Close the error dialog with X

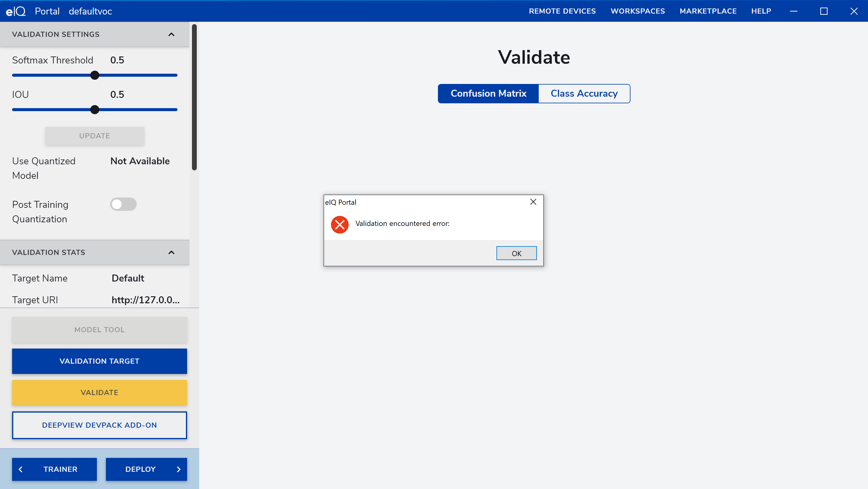pos(533,202)
